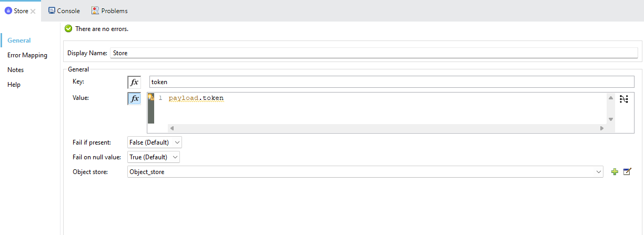Switch to the Problems tab
This screenshot has width=644, height=235.
pos(109,11)
